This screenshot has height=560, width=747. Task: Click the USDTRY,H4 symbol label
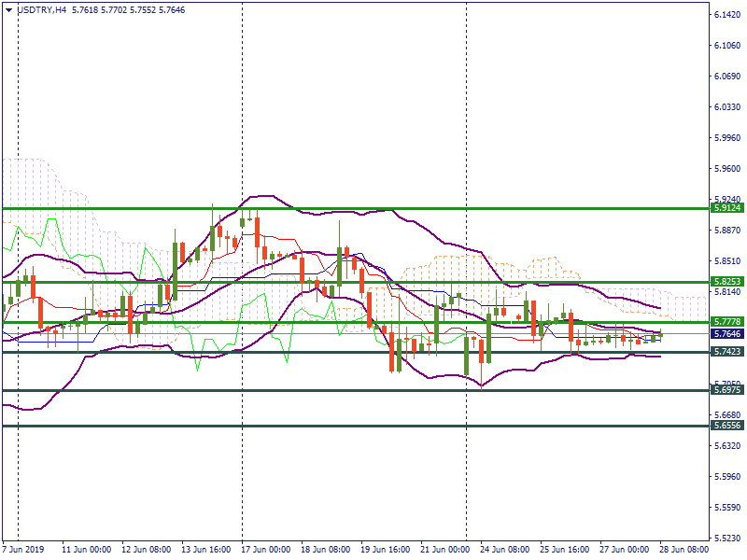pyautogui.click(x=41, y=10)
